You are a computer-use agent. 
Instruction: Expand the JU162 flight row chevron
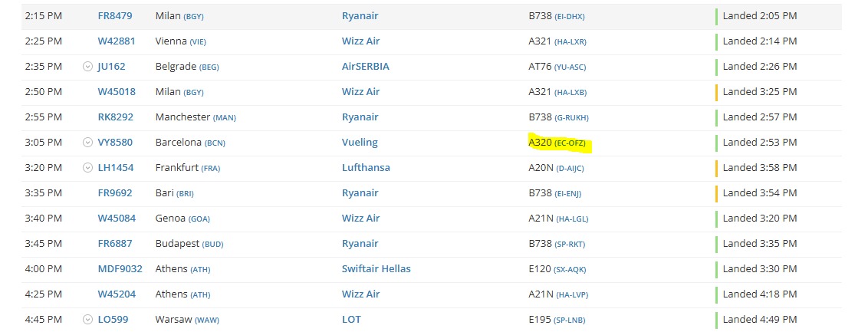pos(87,67)
